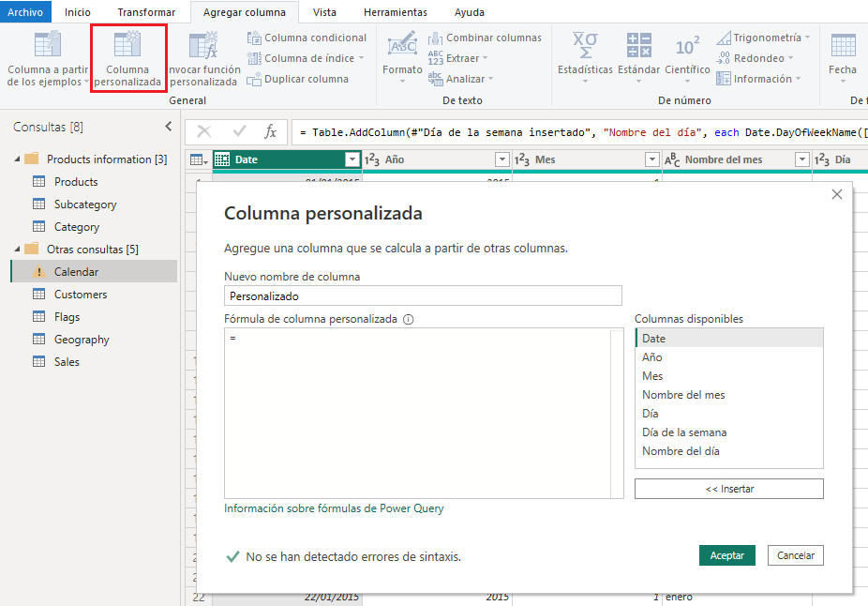868x606 pixels.
Task: Click Invocar función personalizada icon
Action: (203, 46)
